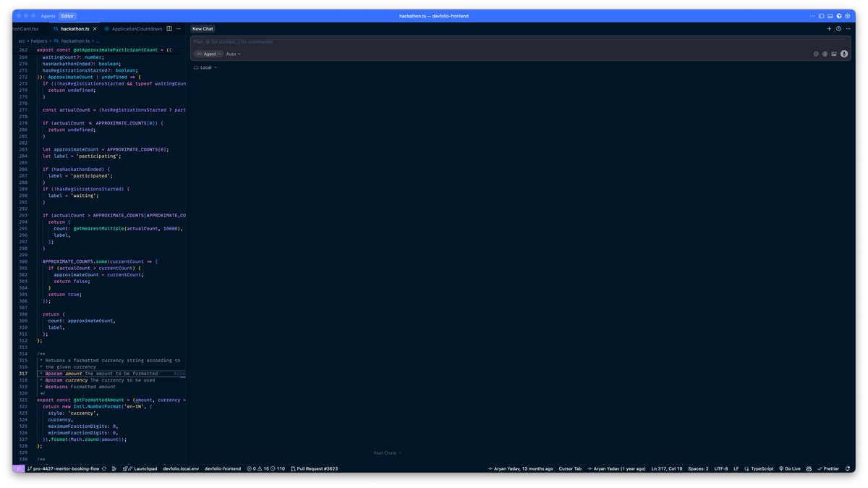
Task: Attach an image to chat
Action: coord(834,54)
